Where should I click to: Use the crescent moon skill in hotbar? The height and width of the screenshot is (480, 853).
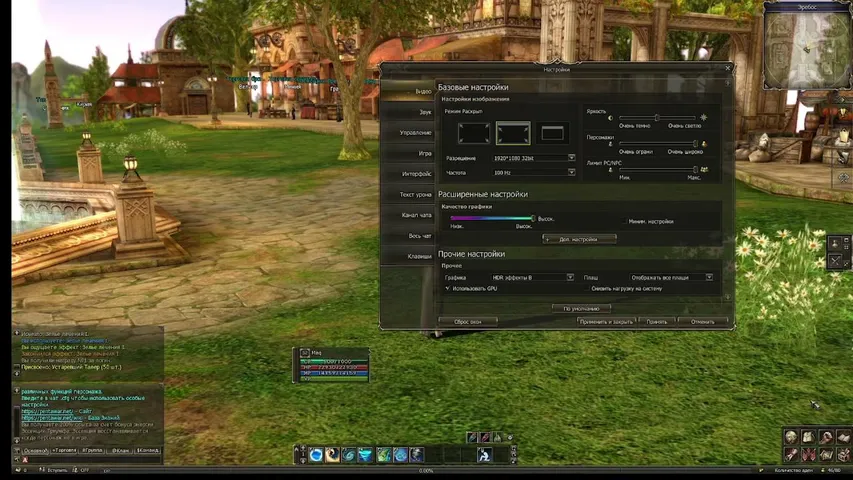tap(333, 455)
